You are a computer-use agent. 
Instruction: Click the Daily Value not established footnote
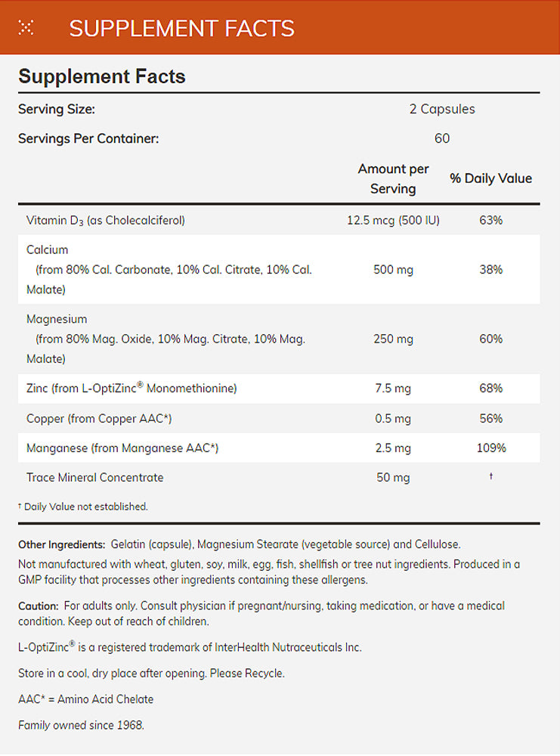pyautogui.click(x=83, y=507)
